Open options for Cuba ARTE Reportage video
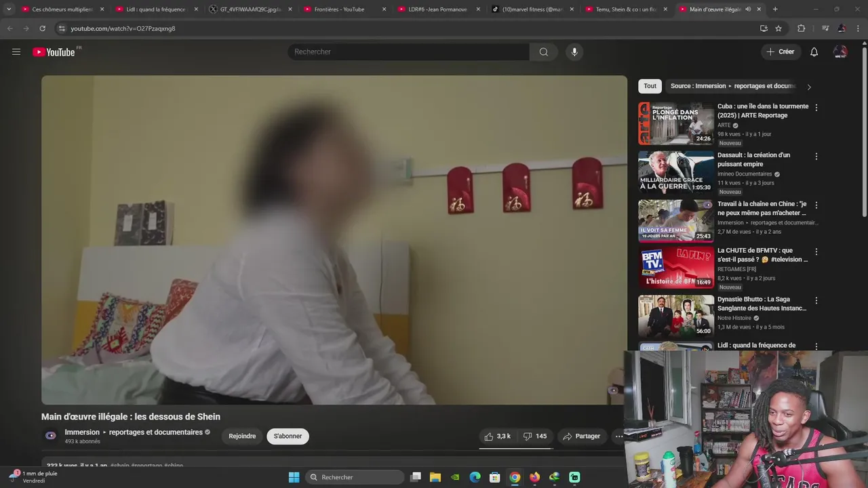Image resolution: width=868 pixels, height=488 pixels. coord(816,108)
